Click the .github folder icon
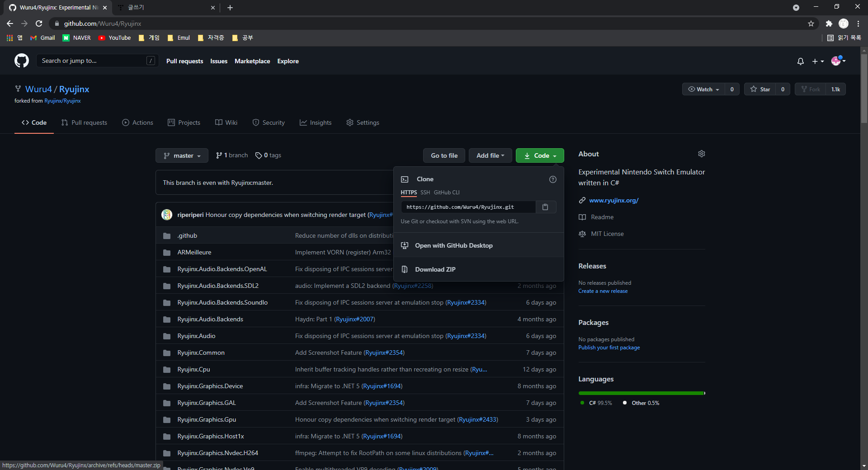 [167, 236]
